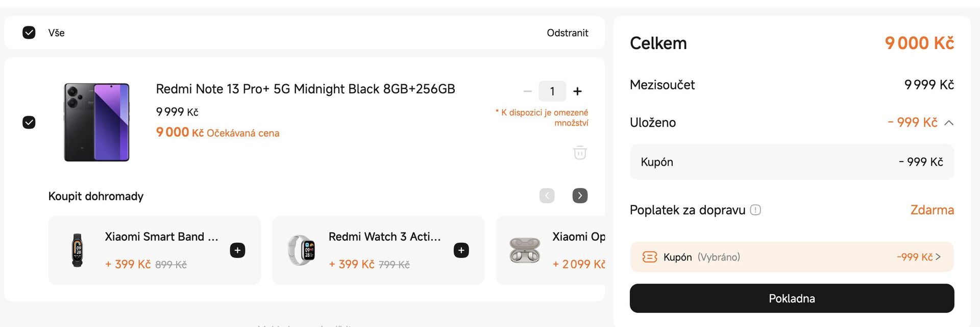Click the left carousel arrow

[547, 195]
